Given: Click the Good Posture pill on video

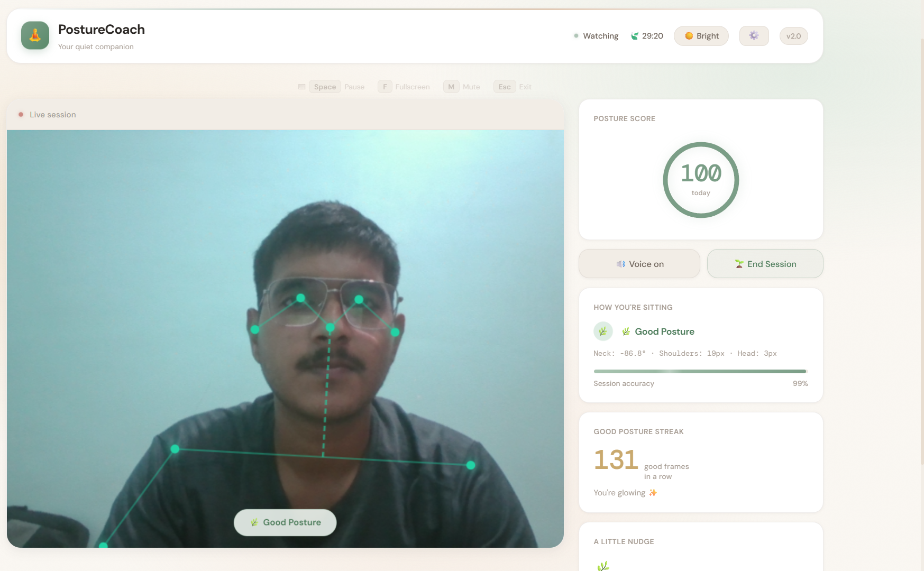Looking at the screenshot, I should [x=285, y=522].
